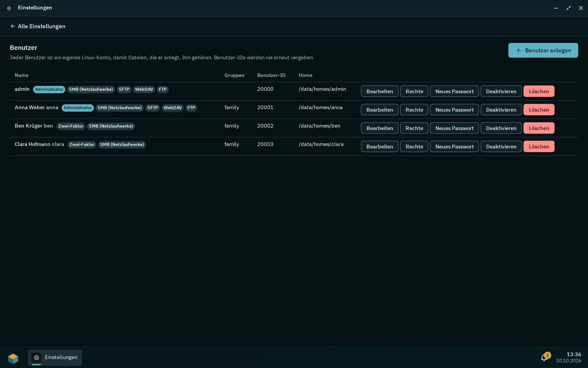This screenshot has width=588, height=368.
Task: Click the Administrator badge on admin
Action: (x=49, y=89)
